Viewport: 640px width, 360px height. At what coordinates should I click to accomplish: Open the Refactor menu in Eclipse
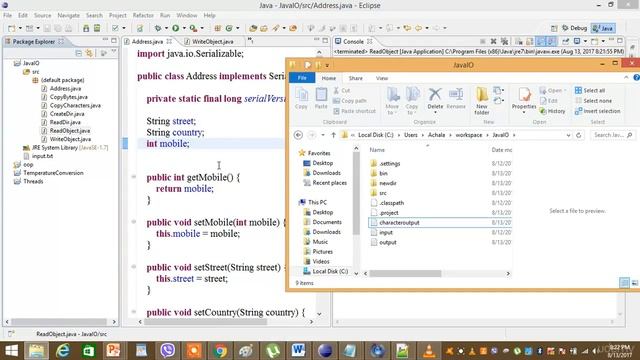pos(143,15)
